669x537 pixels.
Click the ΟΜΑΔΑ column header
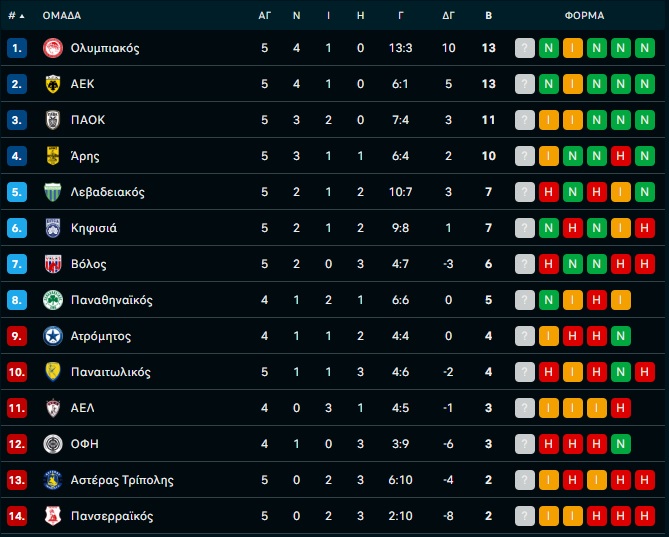tap(62, 16)
